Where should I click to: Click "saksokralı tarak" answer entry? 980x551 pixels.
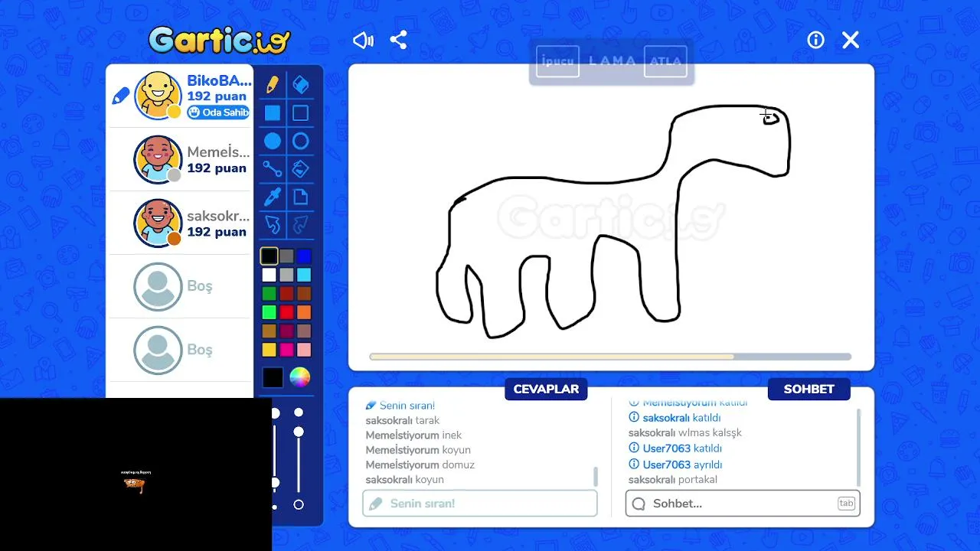[x=403, y=420]
